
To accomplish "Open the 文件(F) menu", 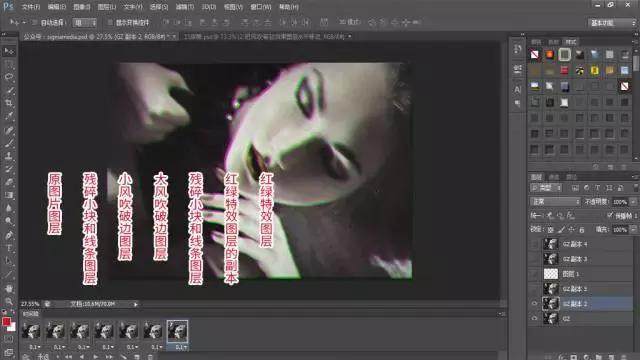I will click(31, 7).
